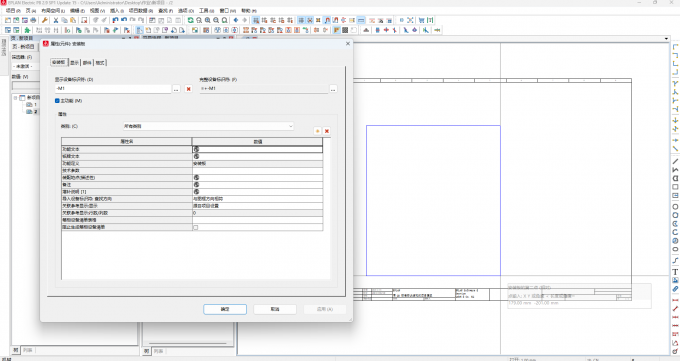Click the diagonal connection icon above the Line tool
The height and width of the screenshot is (361, 680).
click(x=675, y=149)
